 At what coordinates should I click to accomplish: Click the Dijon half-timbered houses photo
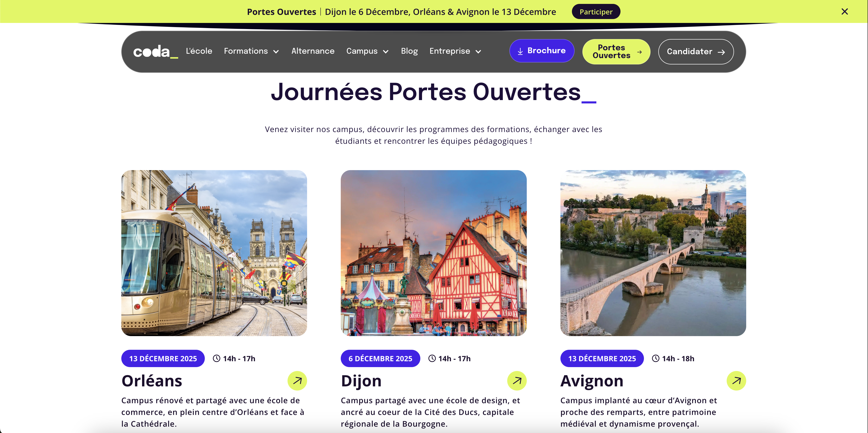click(433, 253)
